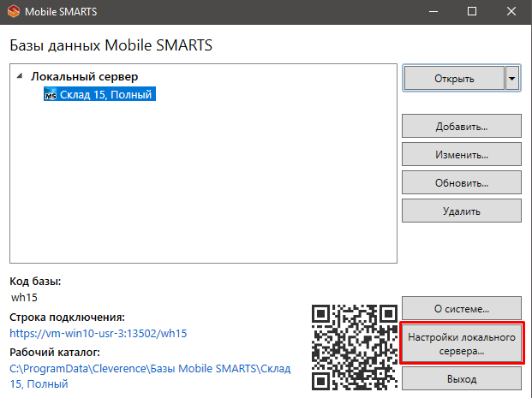532x398 pixels.
Task: Minimize the Mobile SMARTS window
Action: coord(433,11)
